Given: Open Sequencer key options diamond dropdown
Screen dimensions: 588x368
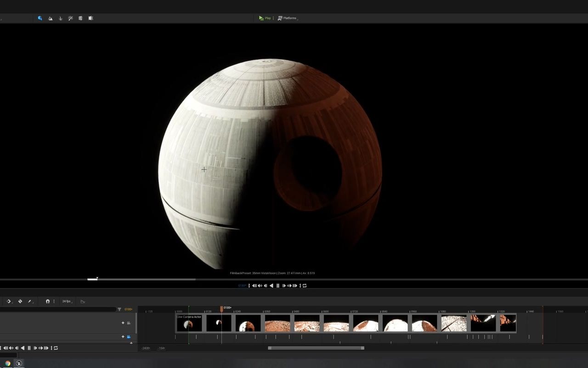Looking at the screenshot, I should point(9,301).
